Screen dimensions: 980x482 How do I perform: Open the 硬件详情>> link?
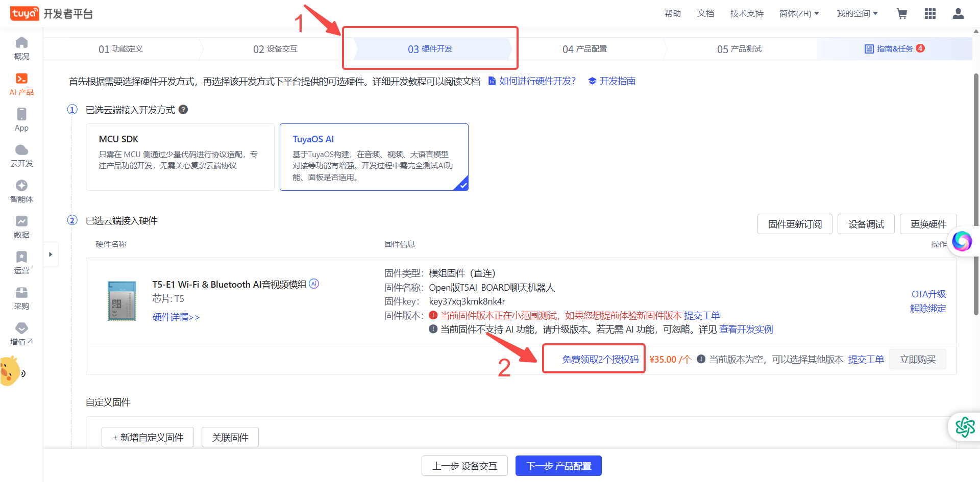pos(176,317)
